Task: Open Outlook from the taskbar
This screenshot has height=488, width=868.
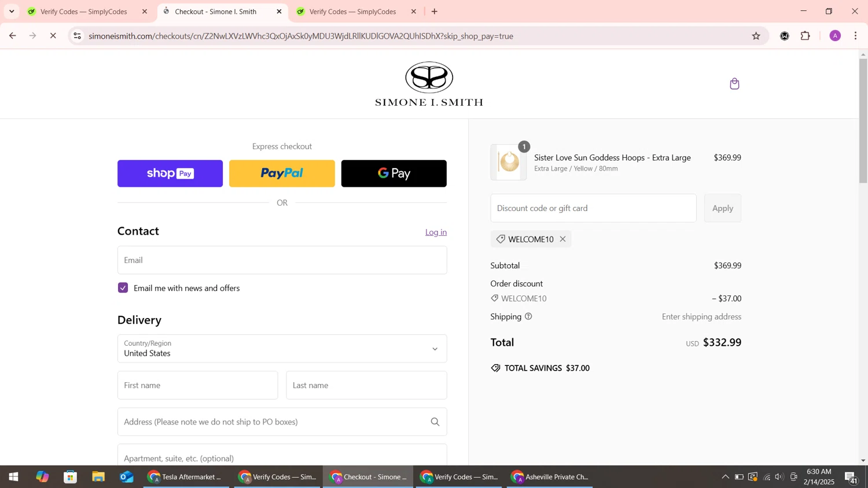Action: point(127,477)
